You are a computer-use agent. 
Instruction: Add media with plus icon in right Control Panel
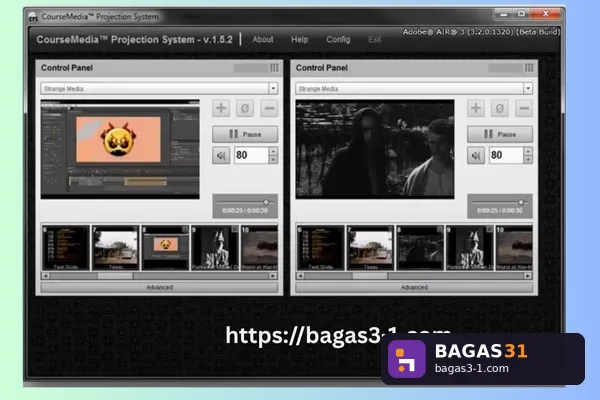click(x=476, y=108)
